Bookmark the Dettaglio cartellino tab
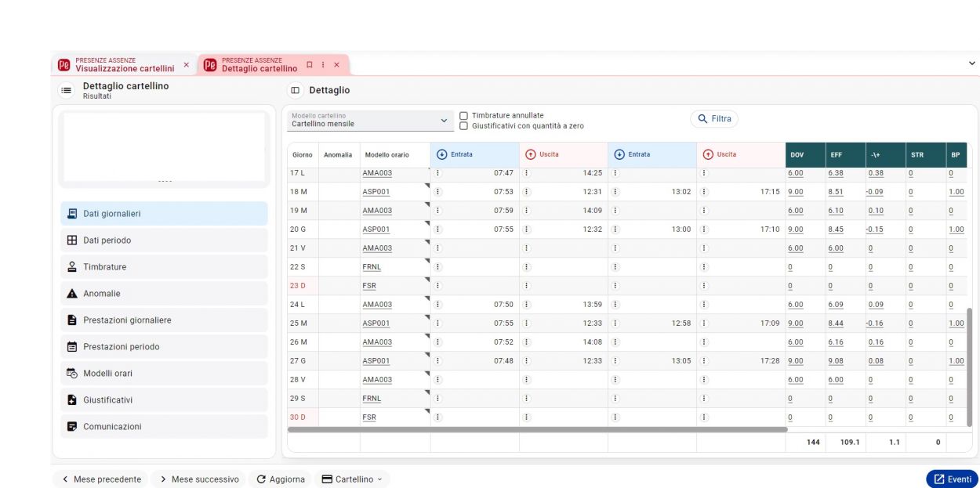Image resolution: width=980 pixels, height=488 pixels. click(x=310, y=65)
